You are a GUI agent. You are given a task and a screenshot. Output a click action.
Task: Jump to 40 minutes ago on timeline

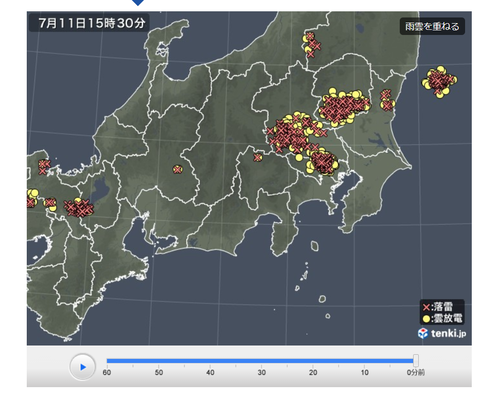pos(210,372)
